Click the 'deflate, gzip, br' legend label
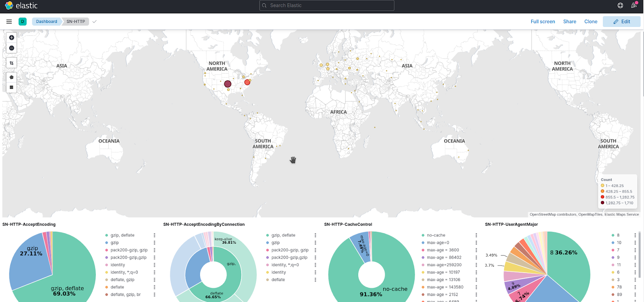 126,295
